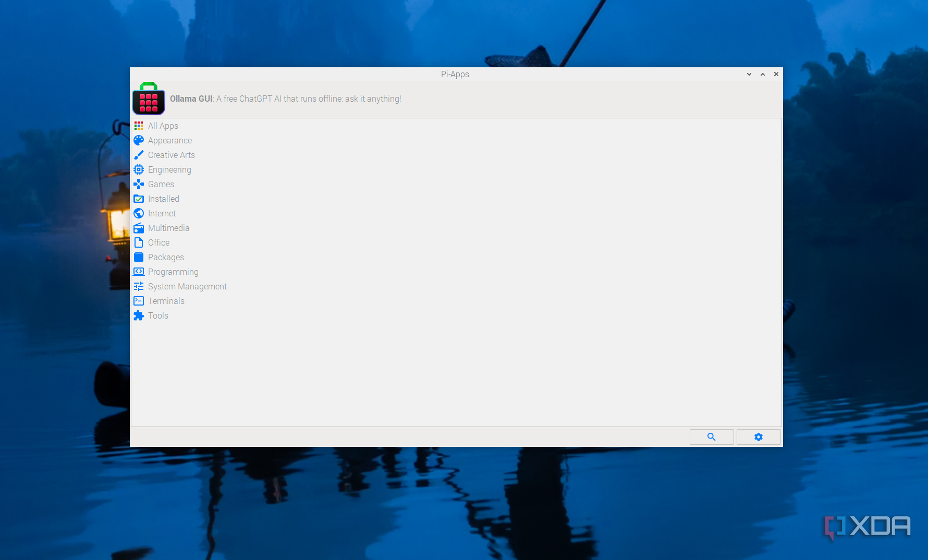Click the Installed folder checkmark icon

click(139, 199)
